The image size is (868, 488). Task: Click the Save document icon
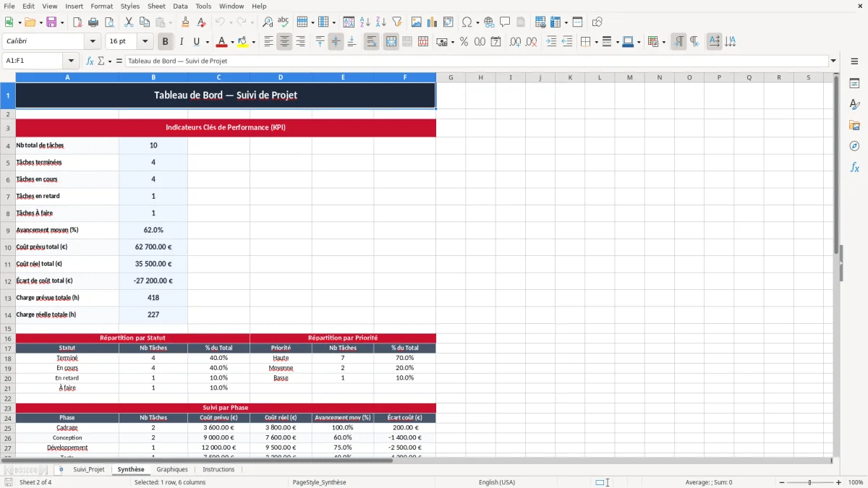[51, 22]
